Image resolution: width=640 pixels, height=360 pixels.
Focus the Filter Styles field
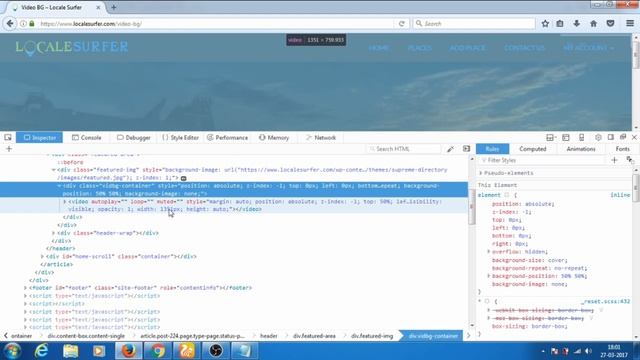(x=541, y=160)
